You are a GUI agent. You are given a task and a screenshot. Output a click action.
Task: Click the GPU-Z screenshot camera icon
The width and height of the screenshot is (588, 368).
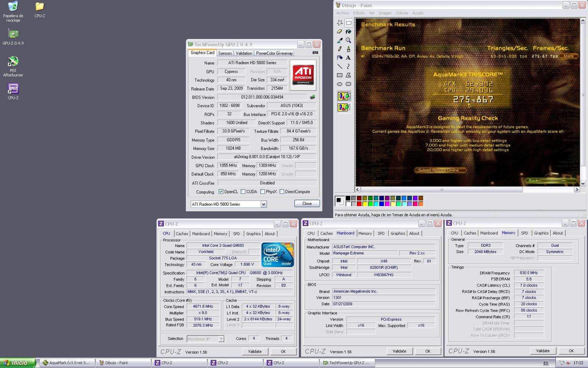click(x=315, y=53)
